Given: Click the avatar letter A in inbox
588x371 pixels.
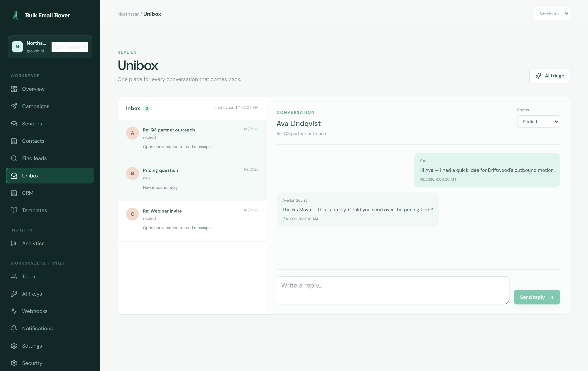Looking at the screenshot, I should coord(132,133).
